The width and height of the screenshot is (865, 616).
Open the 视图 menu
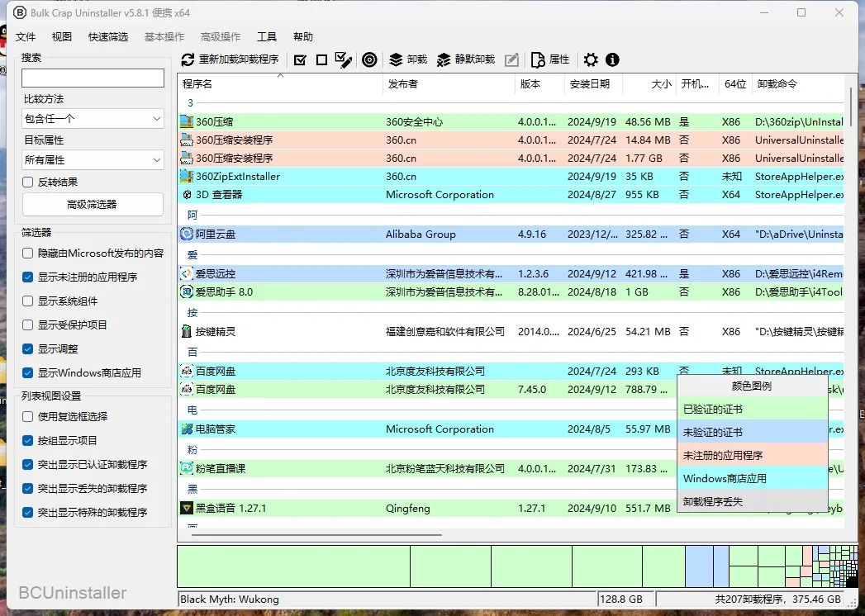[62, 37]
